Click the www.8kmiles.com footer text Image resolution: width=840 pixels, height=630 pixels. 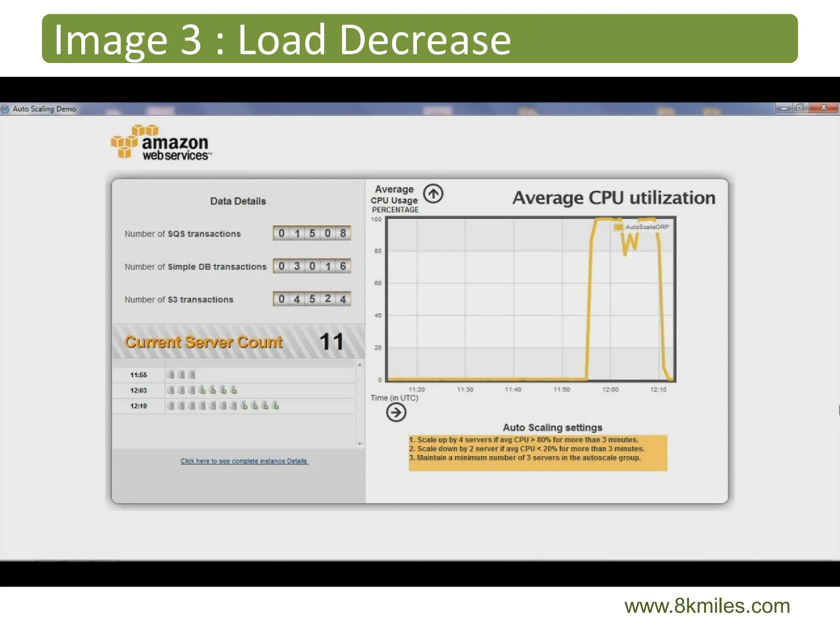pos(707,606)
